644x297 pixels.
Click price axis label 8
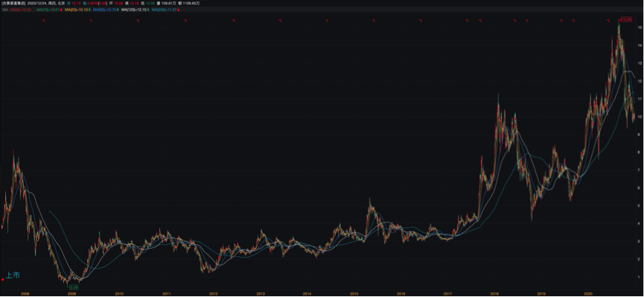coord(640,152)
